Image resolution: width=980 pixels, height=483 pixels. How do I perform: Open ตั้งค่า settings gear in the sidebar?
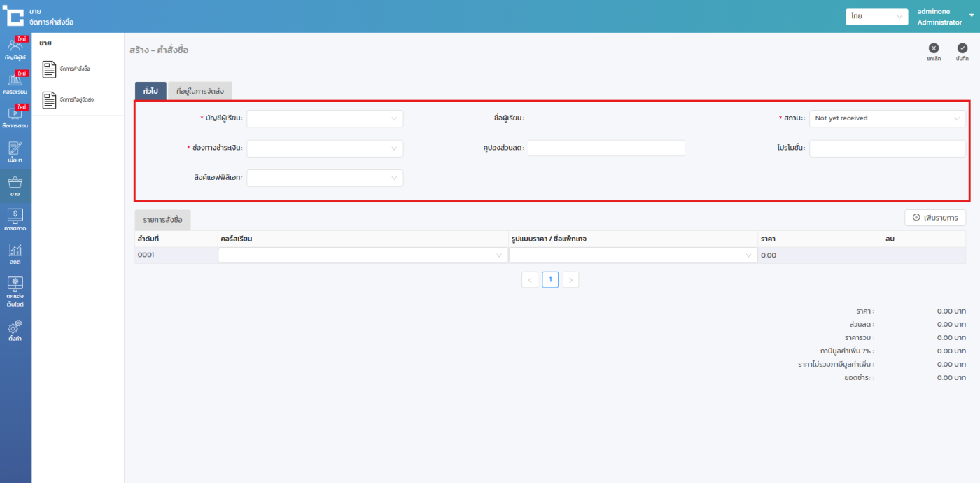(x=15, y=330)
